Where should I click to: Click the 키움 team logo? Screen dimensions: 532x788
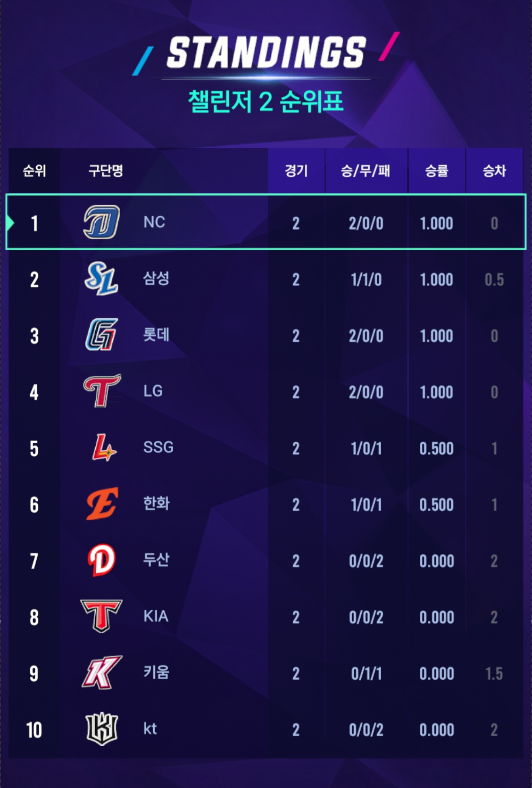[x=102, y=673]
